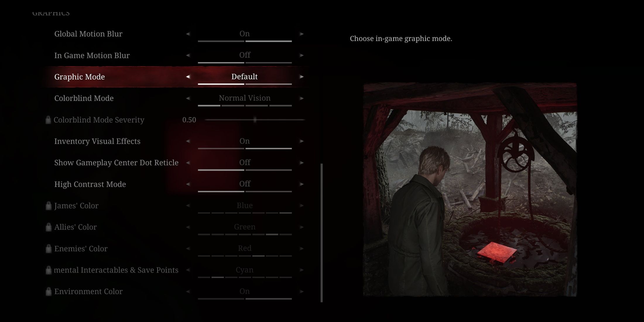Image resolution: width=644 pixels, height=322 pixels.
Task: Expand right arrow next to High Contrast Mode
Action: (x=302, y=184)
